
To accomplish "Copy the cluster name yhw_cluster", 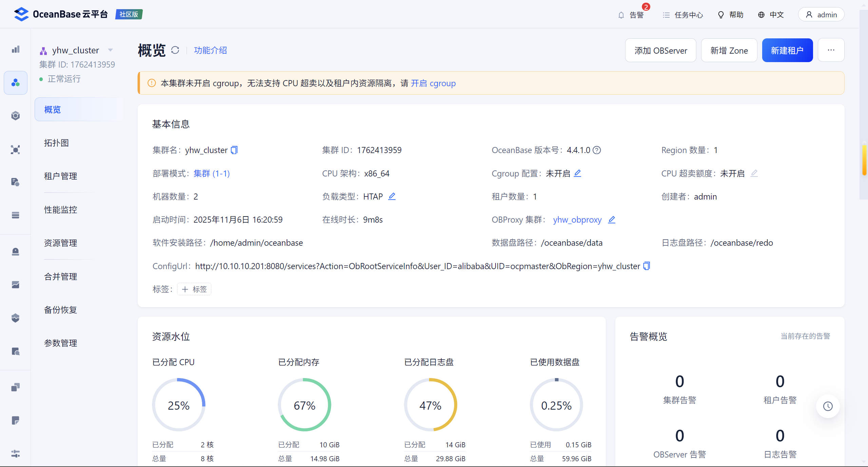I will (x=234, y=150).
